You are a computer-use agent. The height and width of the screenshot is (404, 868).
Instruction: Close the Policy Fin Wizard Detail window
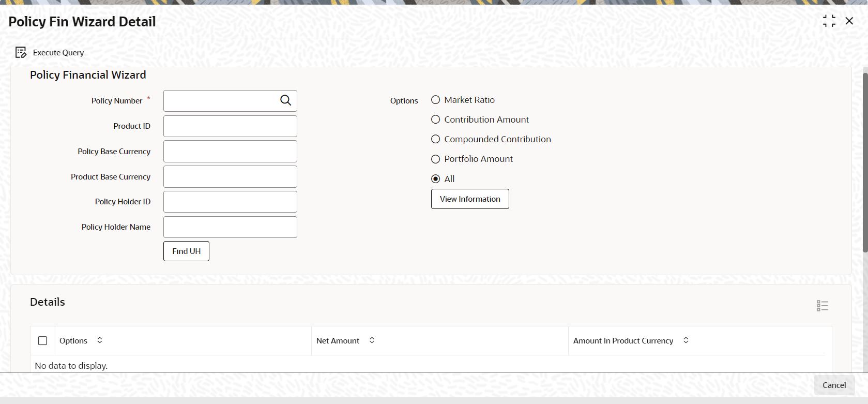849,21
